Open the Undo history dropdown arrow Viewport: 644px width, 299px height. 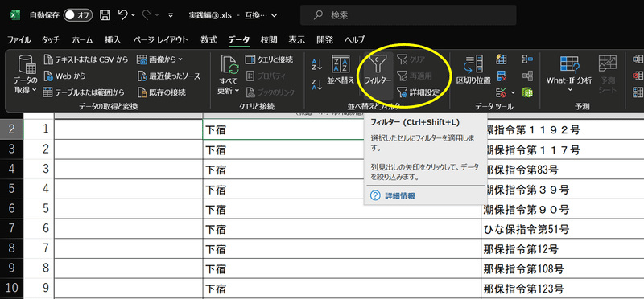click(133, 15)
